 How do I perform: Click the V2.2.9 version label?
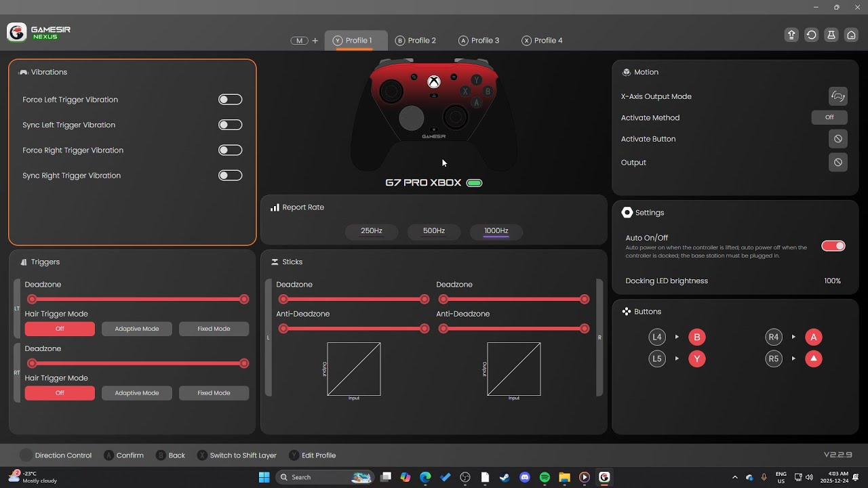838,455
